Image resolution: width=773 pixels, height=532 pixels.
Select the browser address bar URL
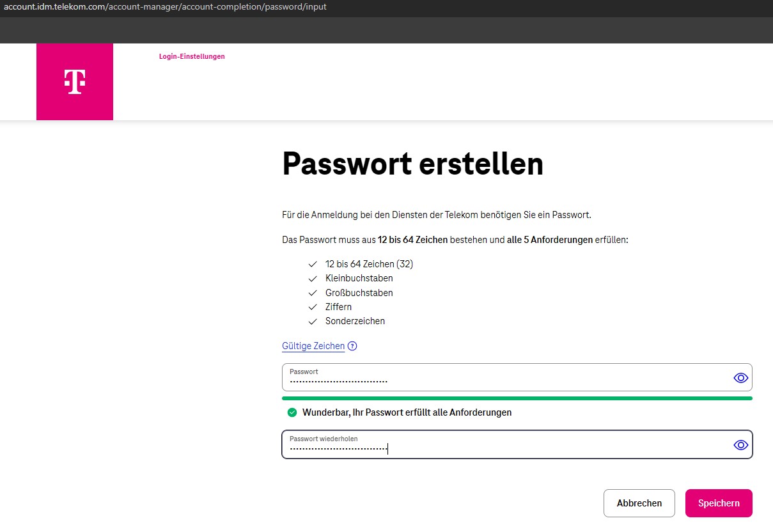click(165, 7)
